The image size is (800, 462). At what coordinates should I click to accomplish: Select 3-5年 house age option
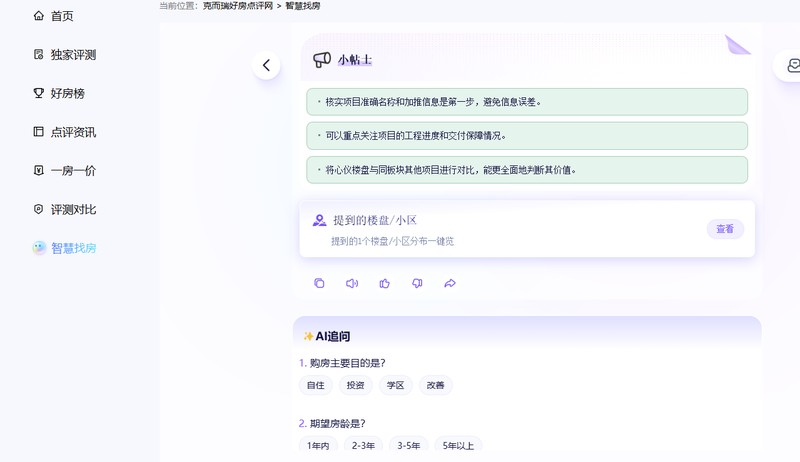coord(409,445)
